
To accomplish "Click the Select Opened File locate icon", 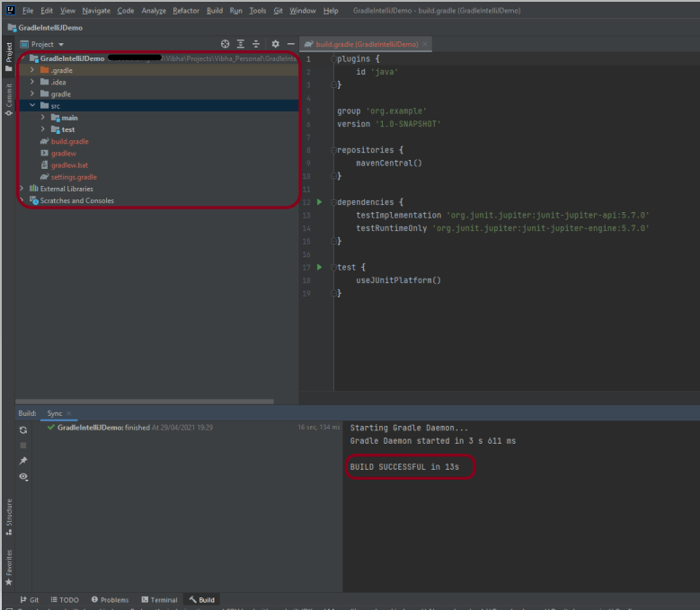I will (226, 44).
